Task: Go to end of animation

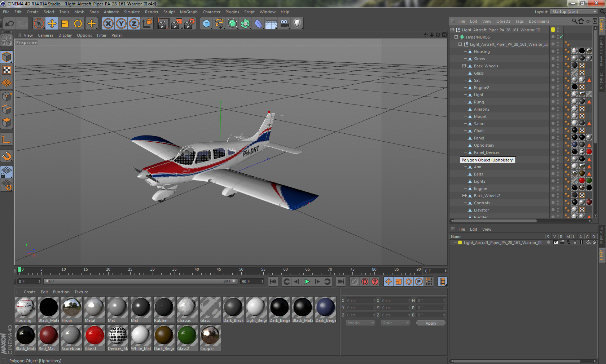Action: coord(341,281)
